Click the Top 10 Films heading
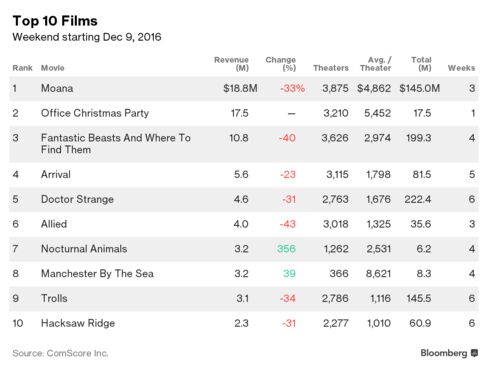The height and width of the screenshot is (371, 488). click(55, 21)
